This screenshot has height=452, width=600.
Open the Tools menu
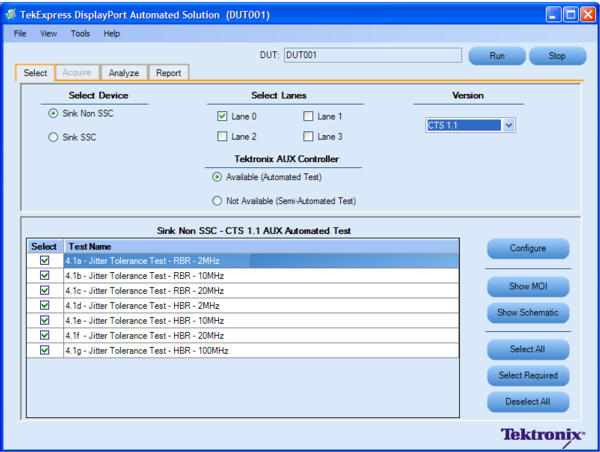80,34
